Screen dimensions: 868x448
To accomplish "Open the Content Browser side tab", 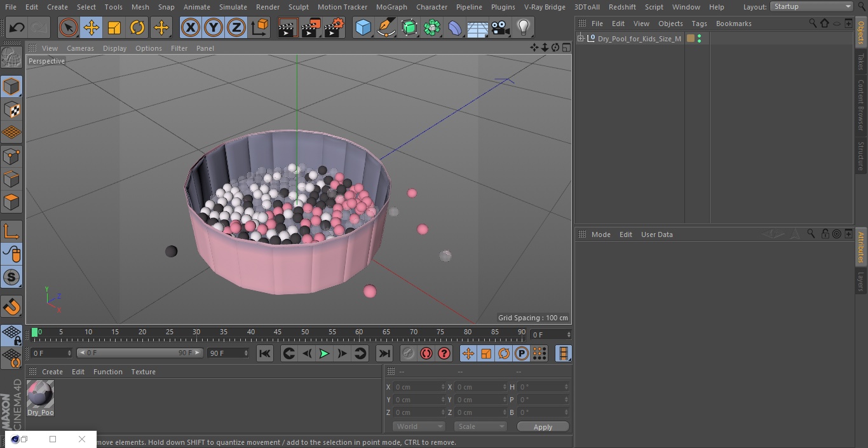I will point(861,105).
